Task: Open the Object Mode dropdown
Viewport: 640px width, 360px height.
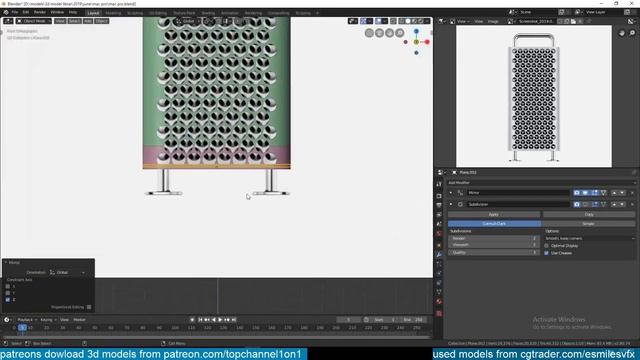Action: point(34,21)
